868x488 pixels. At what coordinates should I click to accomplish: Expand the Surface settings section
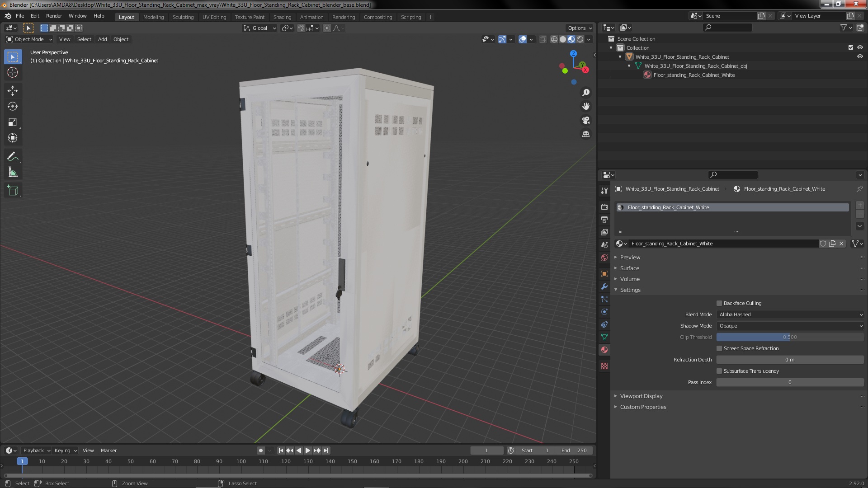tap(630, 267)
